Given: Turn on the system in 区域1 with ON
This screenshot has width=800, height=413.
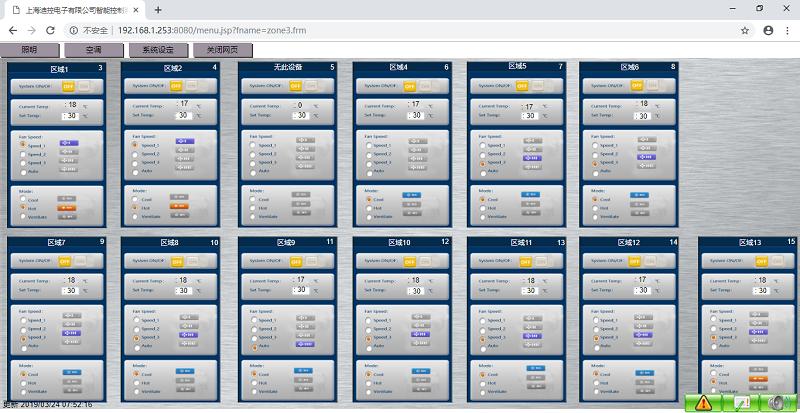Looking at the screenshot, I should point(85,86).
